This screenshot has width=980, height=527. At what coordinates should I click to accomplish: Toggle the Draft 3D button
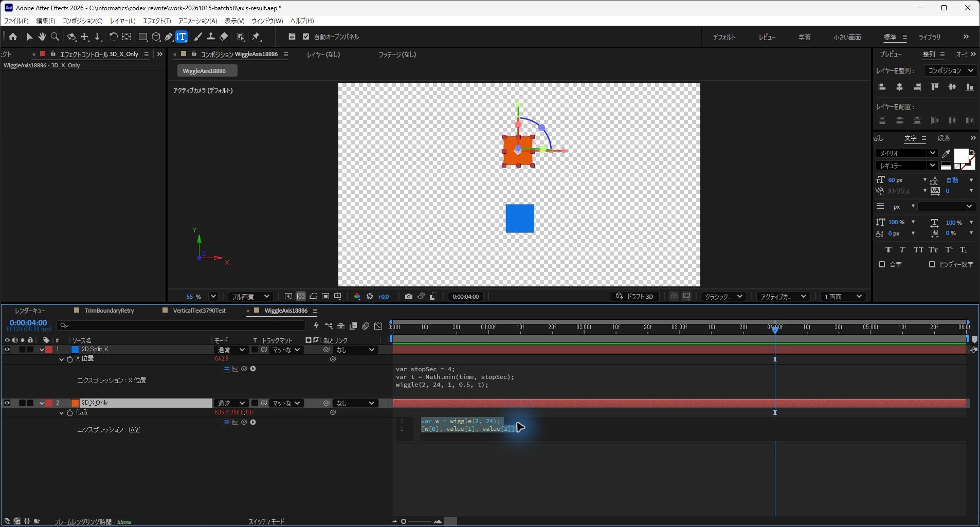(635, 297)
